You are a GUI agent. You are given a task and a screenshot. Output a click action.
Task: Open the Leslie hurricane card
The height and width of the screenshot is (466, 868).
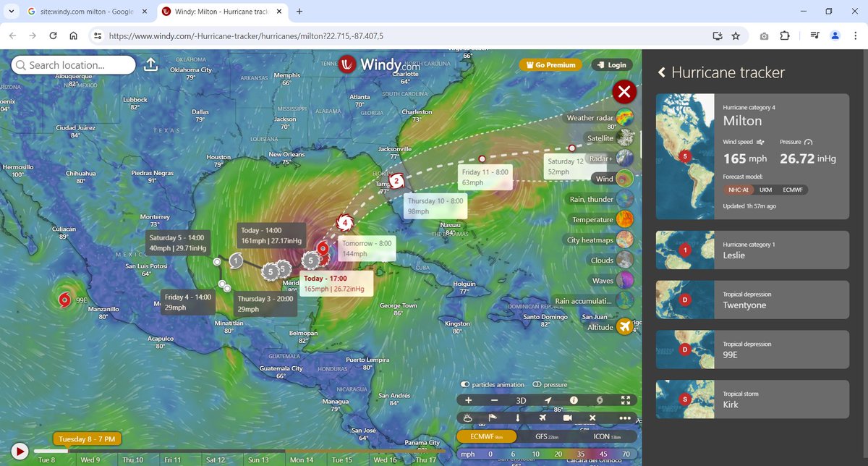pyautogui.click(x=752, y=250)
